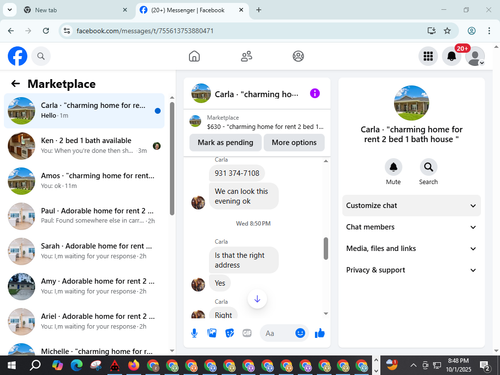Click the back arrow beside Marketplace heading
The height and width of the screenshot is (375, 500).
[16, 84]
